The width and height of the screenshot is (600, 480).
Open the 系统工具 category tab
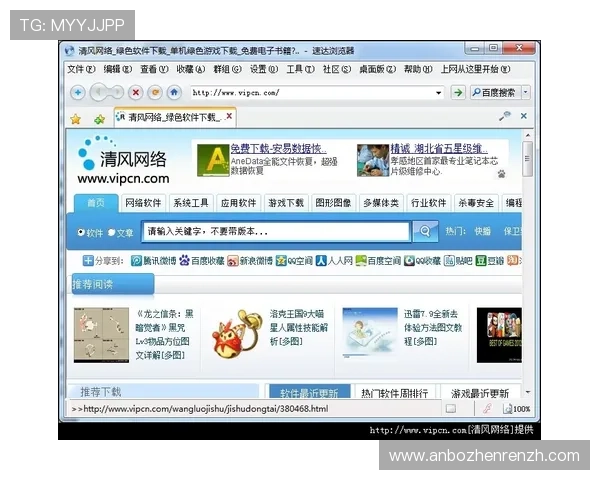191,203
